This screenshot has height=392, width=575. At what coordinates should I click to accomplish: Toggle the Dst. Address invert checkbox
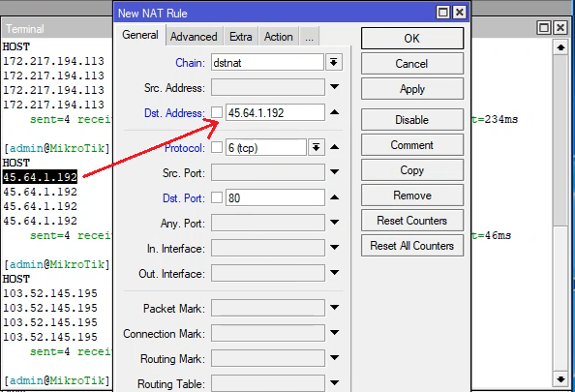[217, 112]
